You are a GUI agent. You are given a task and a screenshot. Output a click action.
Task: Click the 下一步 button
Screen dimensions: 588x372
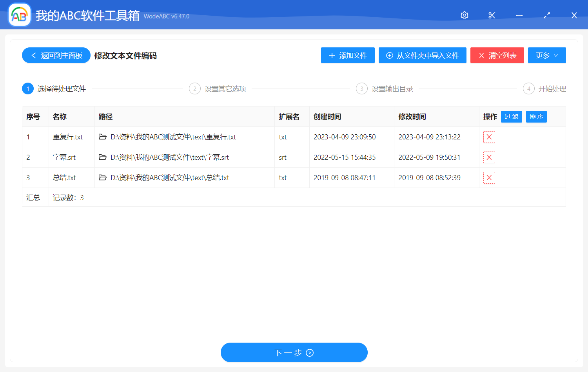(294, 352)
